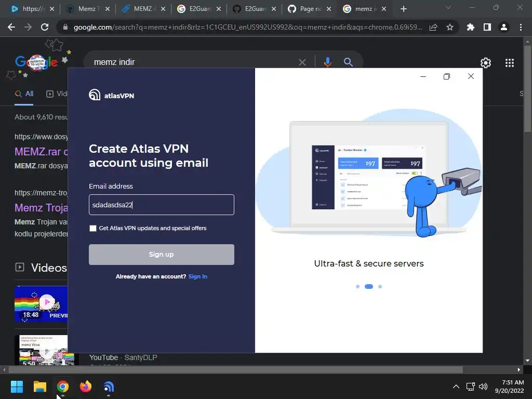Image resolution: width=532 pixels, height=399 pixels.
Task: Close the active memz indir tab
Action: pos(384,9)
